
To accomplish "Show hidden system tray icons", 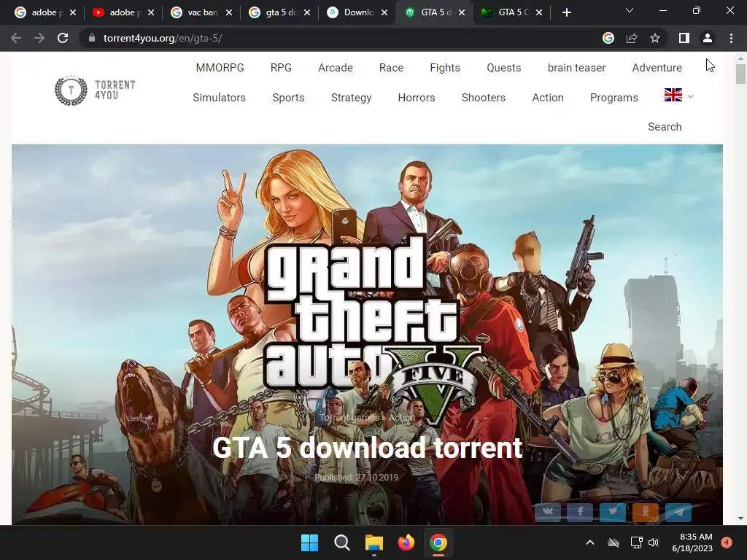I will (589, 542).
